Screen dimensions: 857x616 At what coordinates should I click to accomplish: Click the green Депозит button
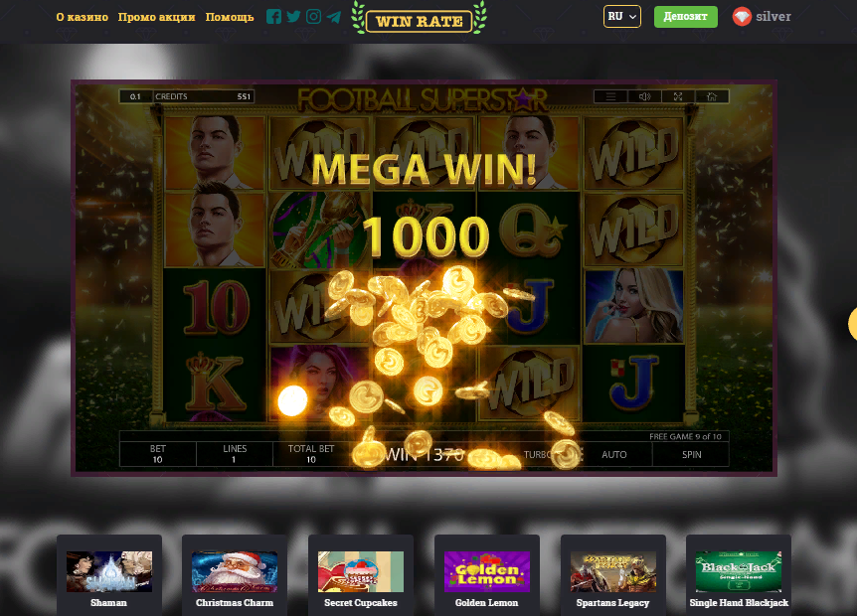(685, 16)
